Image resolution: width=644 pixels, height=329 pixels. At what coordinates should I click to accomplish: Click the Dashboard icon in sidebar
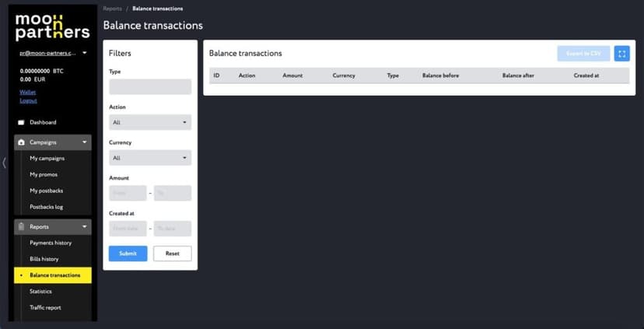(21, 122)
